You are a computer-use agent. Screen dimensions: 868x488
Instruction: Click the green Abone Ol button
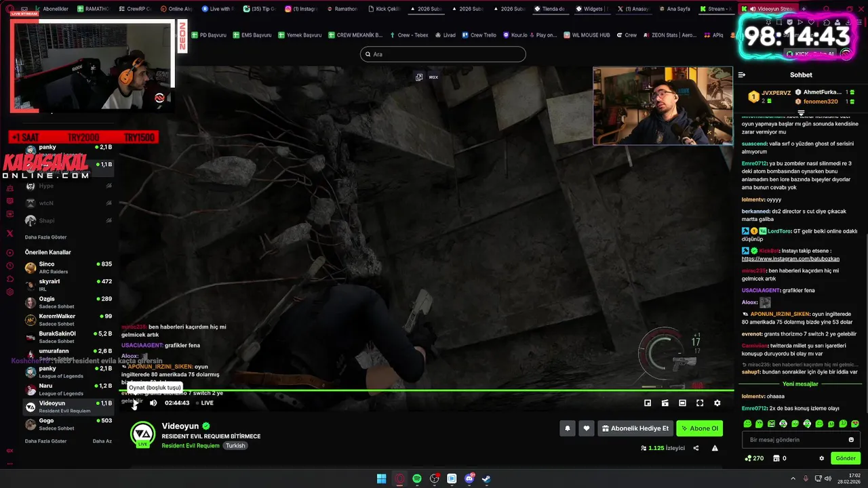(700, 428)
